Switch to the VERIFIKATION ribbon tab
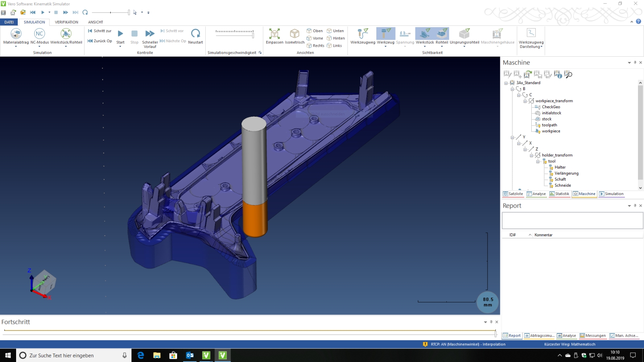 coord(66,22)
